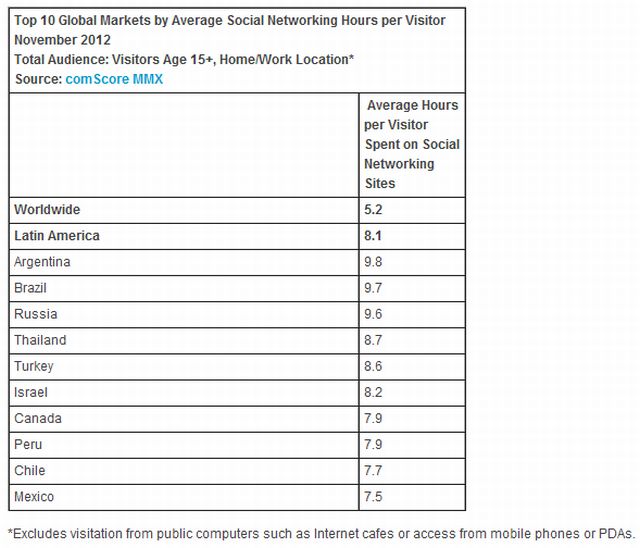The image size is (640, 548).
Task: Click the Canada country cell
Action: [37, 418]
